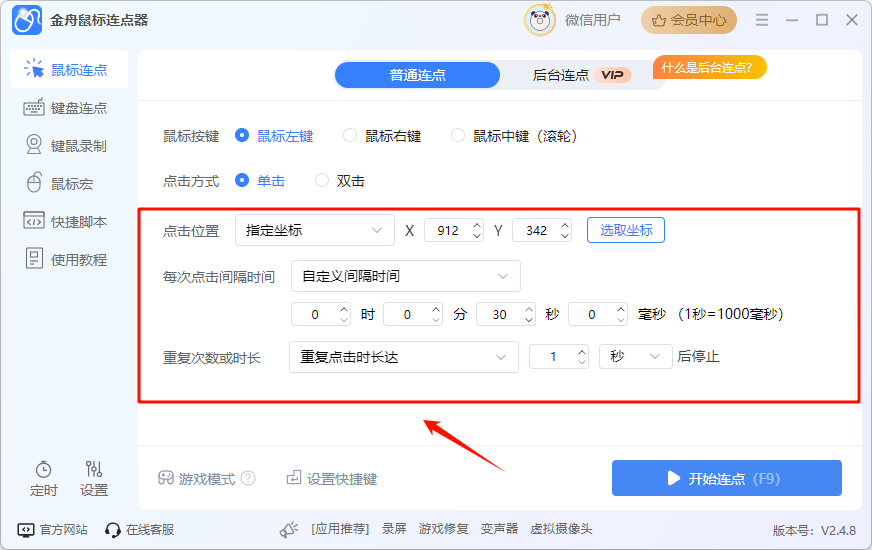The image size is (872, 550).
Task: Open 设置快捷键
Action: (332, 478)
